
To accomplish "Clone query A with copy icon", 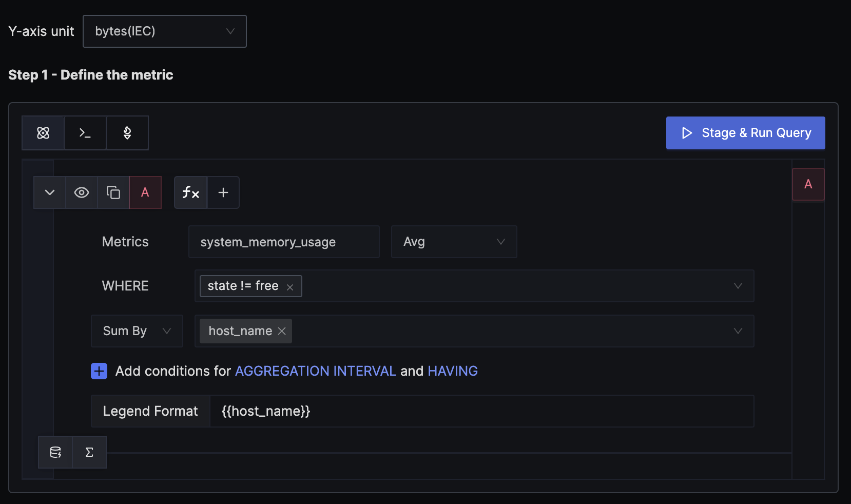I will 113,192.
